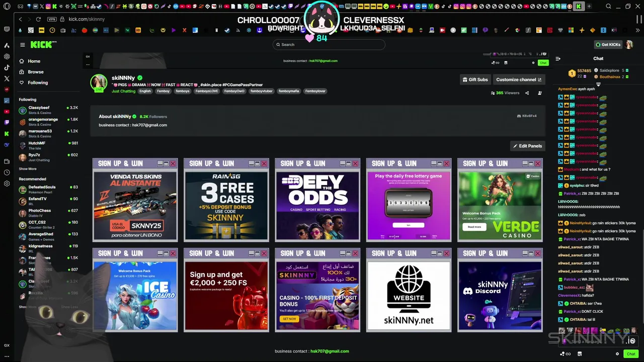The image size is (644, 362).
Task: Click the Femboy tag
Action: tap(163, 91)
